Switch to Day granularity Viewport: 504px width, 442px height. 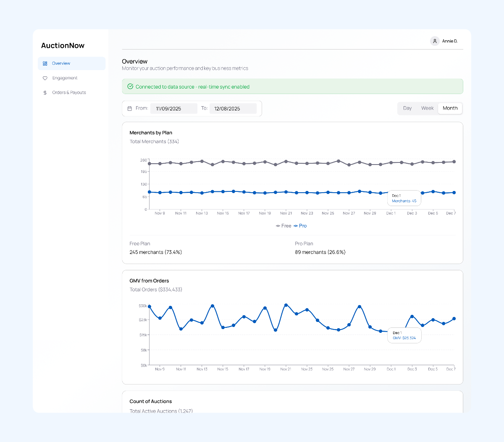[x=407, y=108]
